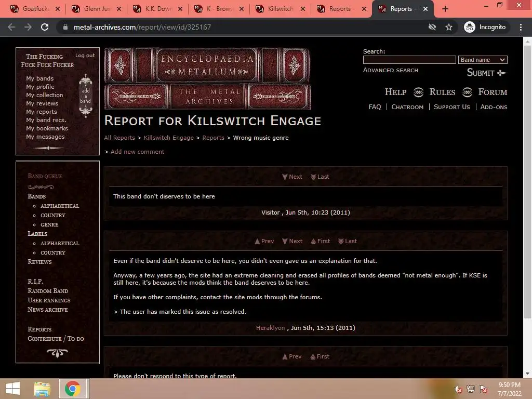This screenshot has width=532, height=399.
Task: Open Windows Start menu
Action: coord(13,389)
